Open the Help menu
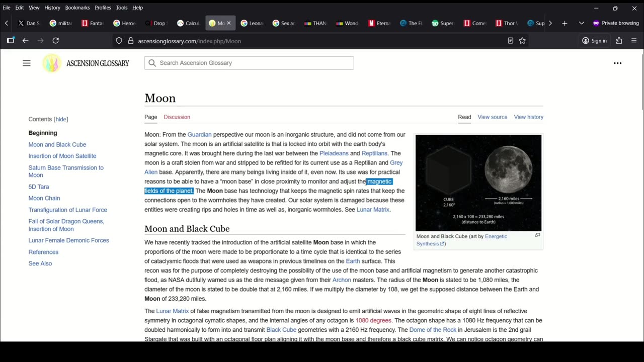 coord(137,8)
